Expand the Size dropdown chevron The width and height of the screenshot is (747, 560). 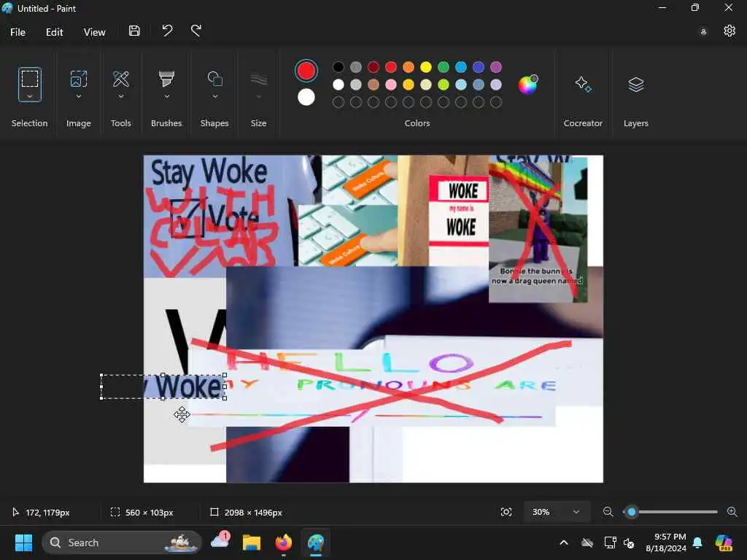259,96
